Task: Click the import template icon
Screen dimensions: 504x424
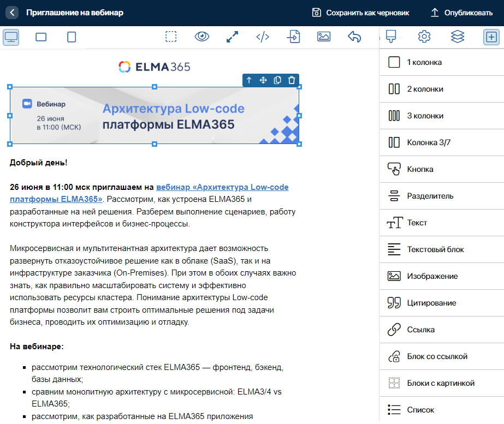Action: 293,37
